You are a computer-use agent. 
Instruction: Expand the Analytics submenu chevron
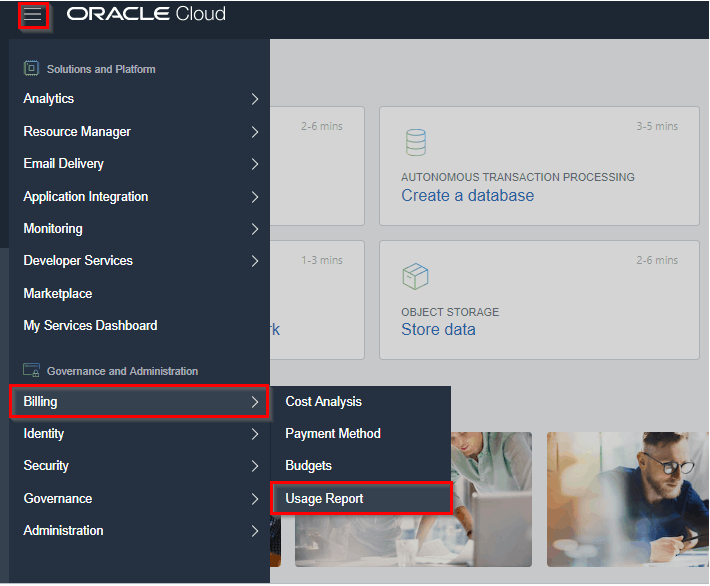[255, 99]
